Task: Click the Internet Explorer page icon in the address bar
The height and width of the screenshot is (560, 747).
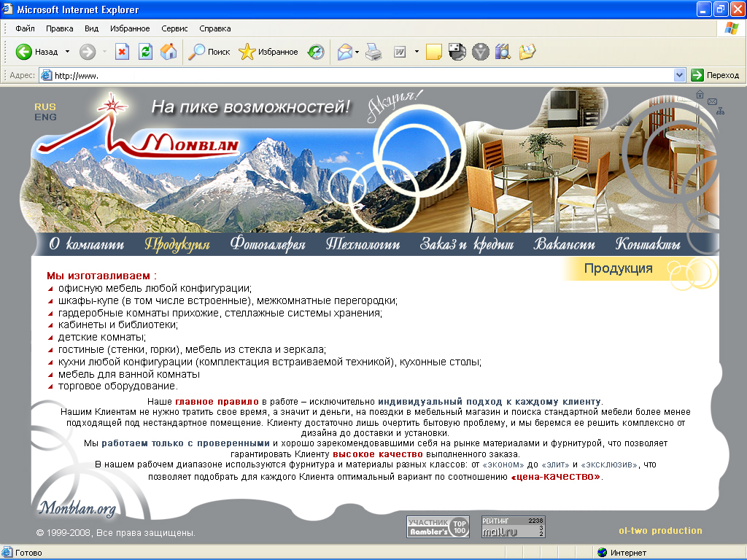Action: (x=46, y=75)
